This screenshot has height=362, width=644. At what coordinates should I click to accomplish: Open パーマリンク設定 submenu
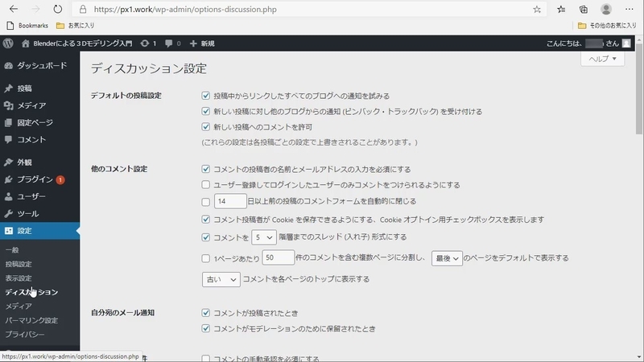pos(31,320)
